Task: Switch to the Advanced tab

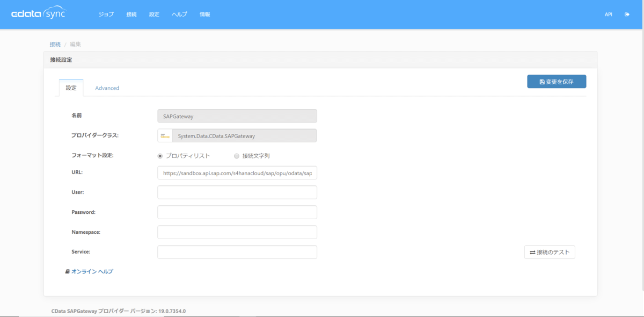Action: [x=107, y=88]
